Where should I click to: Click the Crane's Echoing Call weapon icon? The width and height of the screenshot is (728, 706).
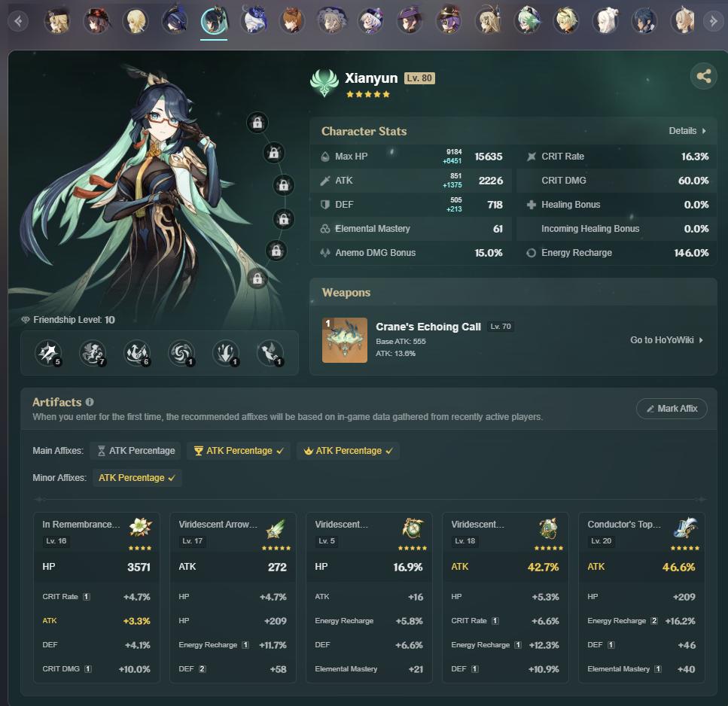(345, 340)
